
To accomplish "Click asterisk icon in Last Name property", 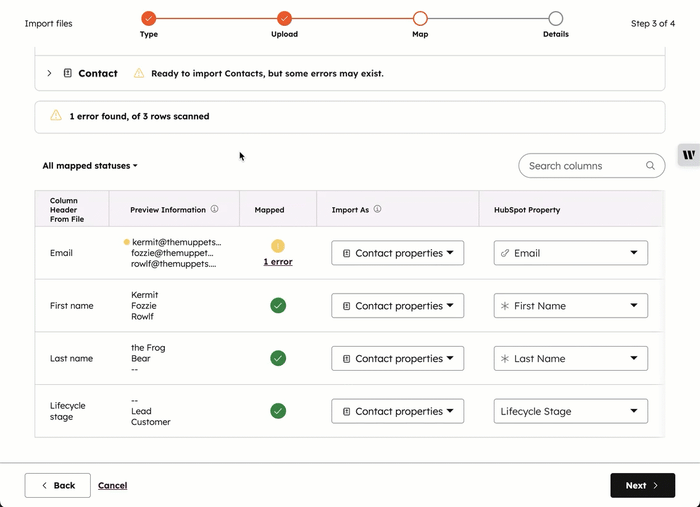I will [x=505, y=358].
